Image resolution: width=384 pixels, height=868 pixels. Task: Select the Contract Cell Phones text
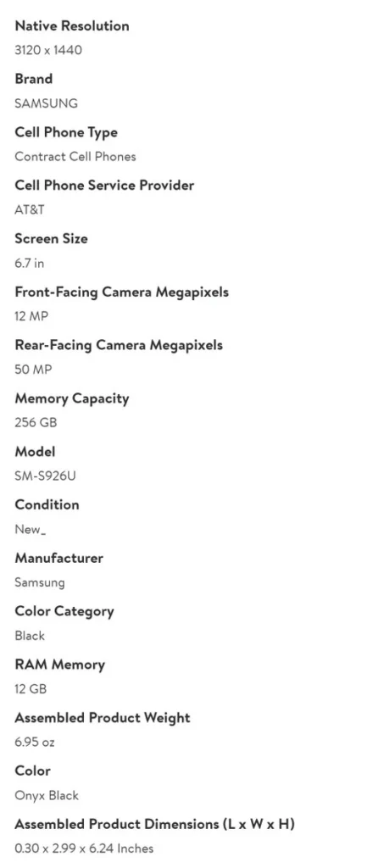(x=75, y=157)
